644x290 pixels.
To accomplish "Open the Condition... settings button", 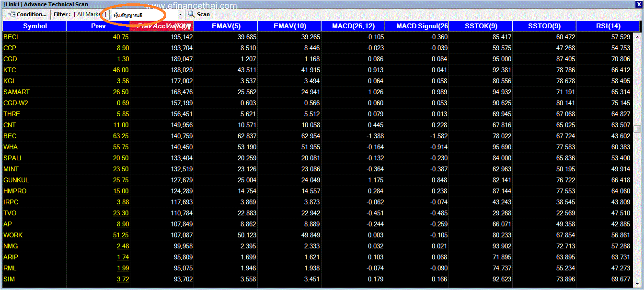I will [x=28, y=14].
